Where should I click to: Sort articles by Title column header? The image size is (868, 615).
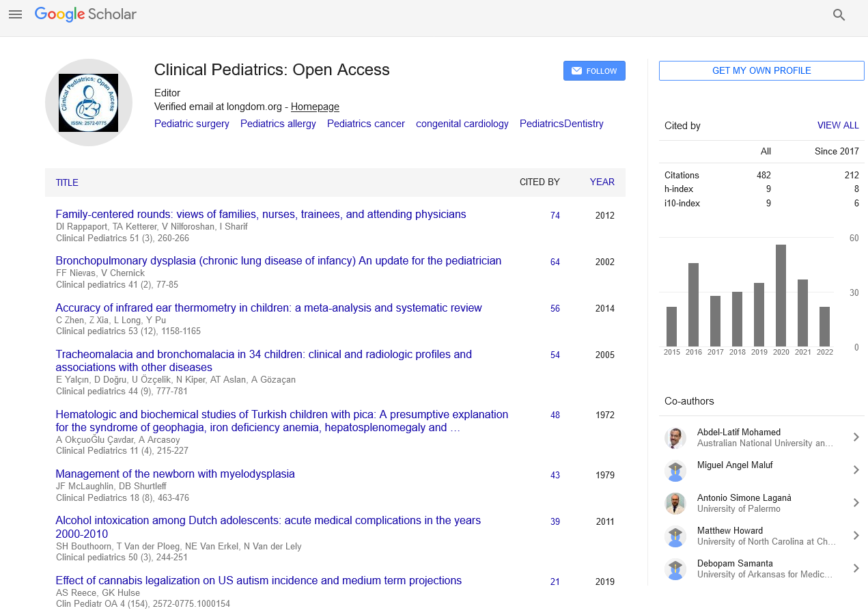click(67, 182)
